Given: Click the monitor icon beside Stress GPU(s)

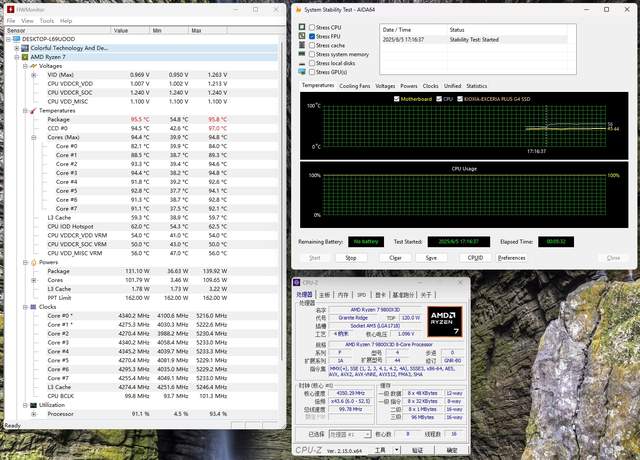Looking at the screenshot, I should pos(302,72).
